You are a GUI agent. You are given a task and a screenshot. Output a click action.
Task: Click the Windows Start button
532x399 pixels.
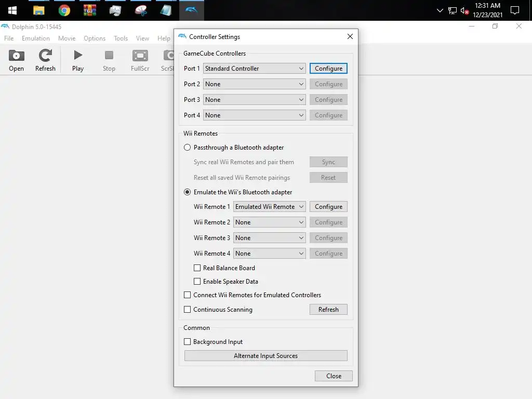tap(12, 10)
